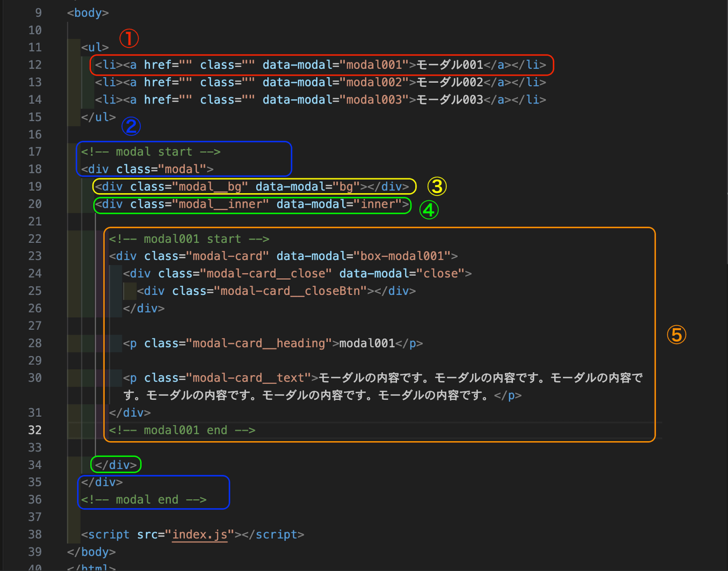
Task: Click the modal001 end comment
Action: click(182, 430)
